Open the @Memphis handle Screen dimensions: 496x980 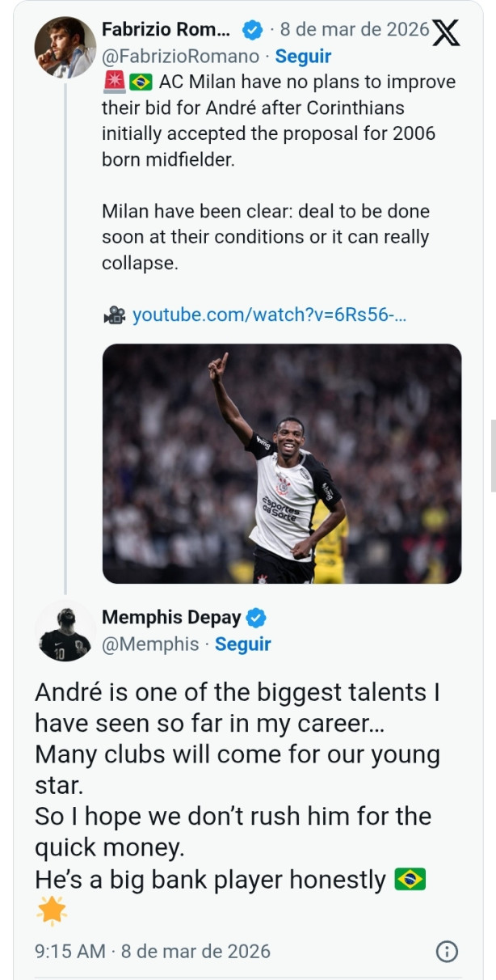click(x=150, y=644)
